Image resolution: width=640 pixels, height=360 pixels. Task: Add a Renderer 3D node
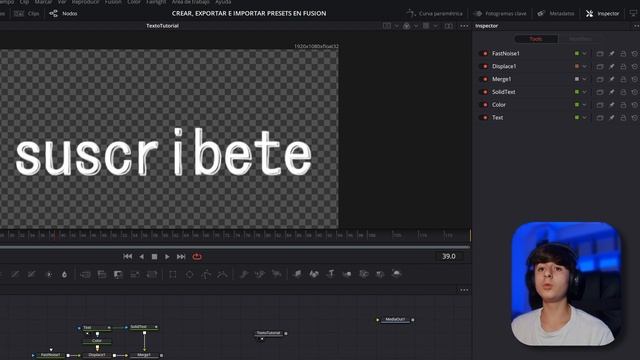[396, 274]
